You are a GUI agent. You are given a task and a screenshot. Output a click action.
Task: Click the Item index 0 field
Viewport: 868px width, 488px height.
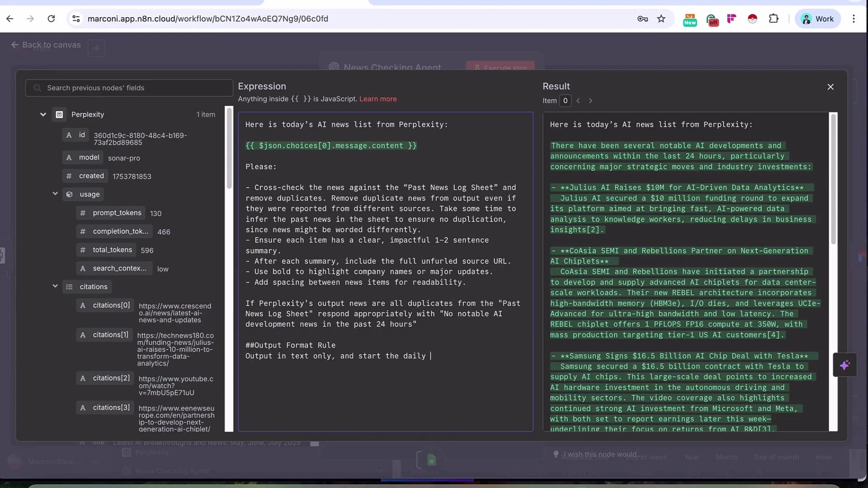565,101
